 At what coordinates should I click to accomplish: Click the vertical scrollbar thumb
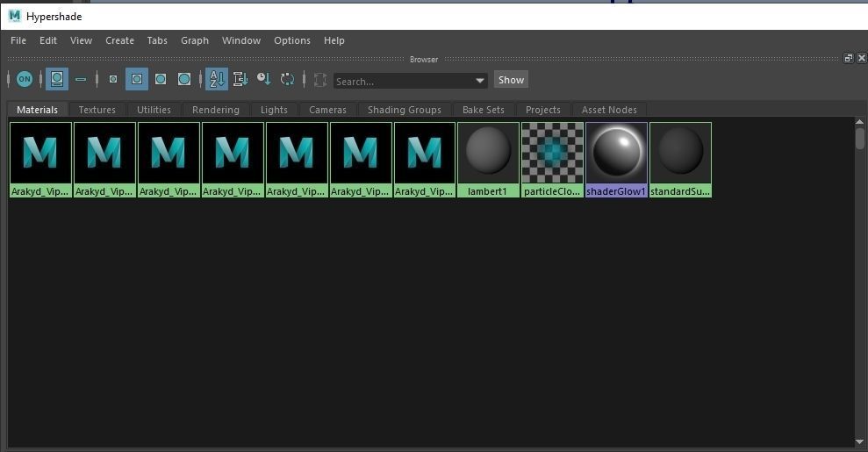(859, 139)
